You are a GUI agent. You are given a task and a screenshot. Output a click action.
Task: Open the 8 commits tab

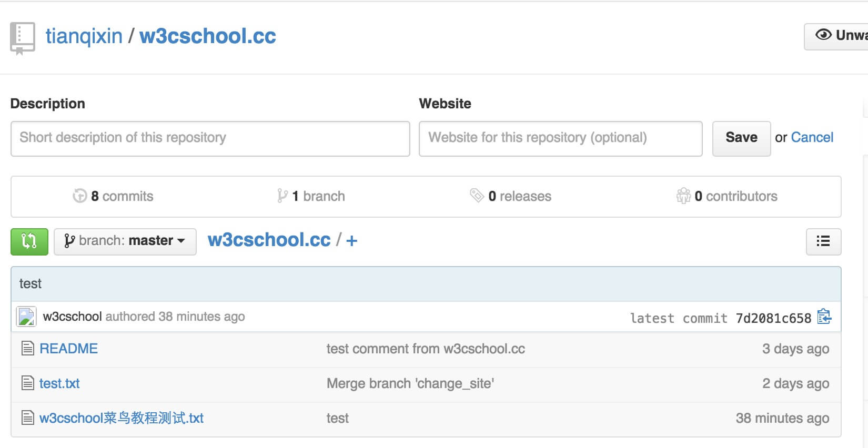pyautogui.click(x=114, y=196)
